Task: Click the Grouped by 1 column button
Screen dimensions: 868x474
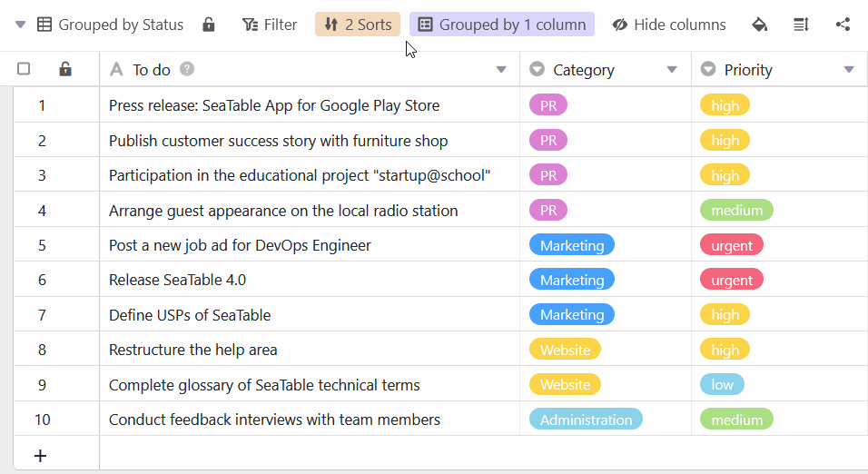Action: [x=502, y=25]
